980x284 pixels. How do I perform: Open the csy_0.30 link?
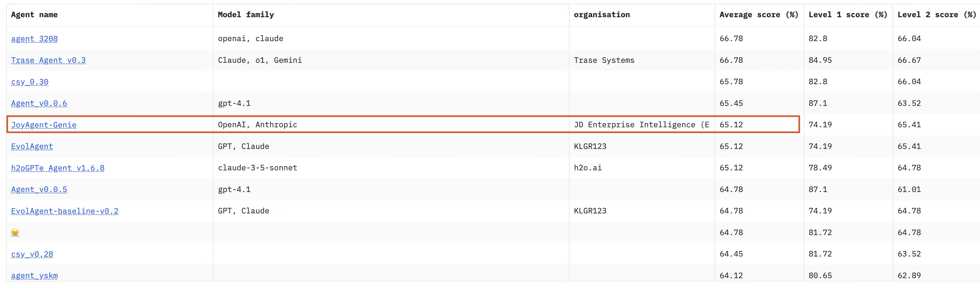pyautogui.click(x=30, y=81)
